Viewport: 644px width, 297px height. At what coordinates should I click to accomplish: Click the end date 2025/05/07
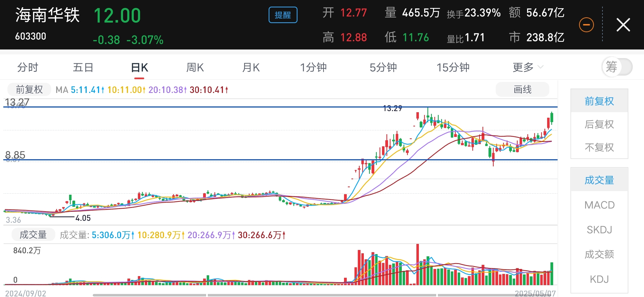pyautogui.click(x=535, y=293)
